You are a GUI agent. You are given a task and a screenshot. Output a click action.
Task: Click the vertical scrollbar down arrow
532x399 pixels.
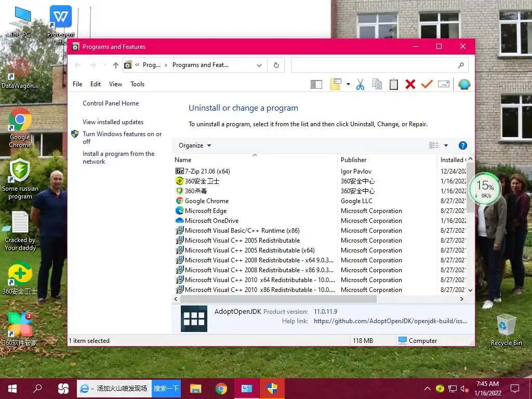click(470, 290)
